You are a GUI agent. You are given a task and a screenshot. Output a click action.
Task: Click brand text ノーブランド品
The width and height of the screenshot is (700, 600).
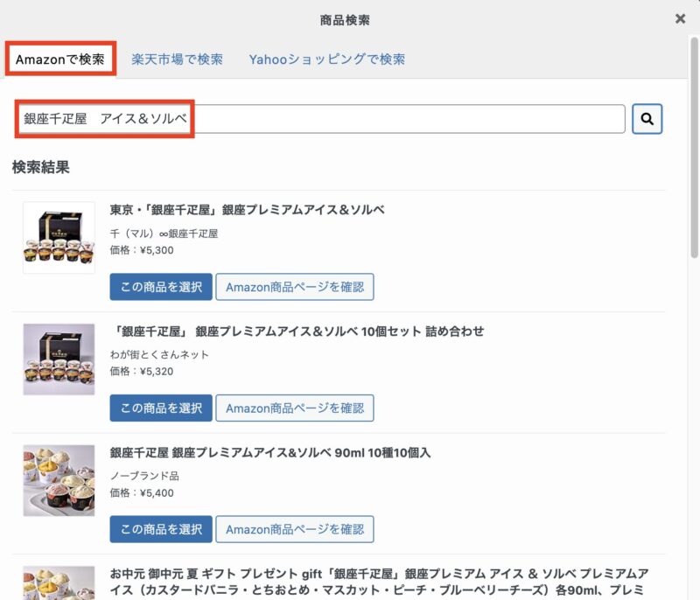pyautogui.click(x=144, y=476)
